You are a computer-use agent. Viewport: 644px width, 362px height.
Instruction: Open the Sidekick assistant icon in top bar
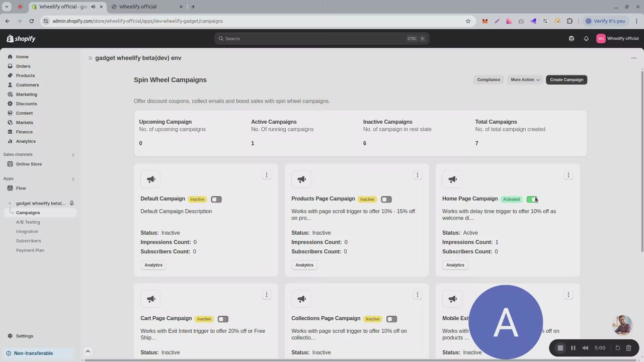click(572, 39)
